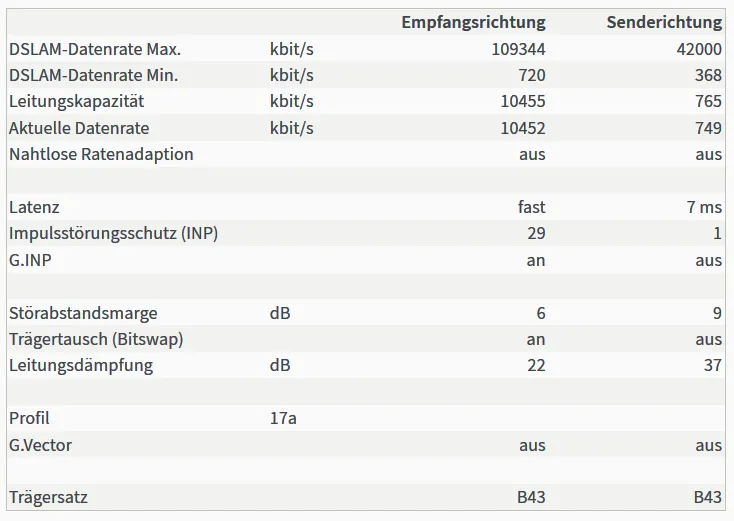Click the Störabstandsmarge row label

pos(83,313)
